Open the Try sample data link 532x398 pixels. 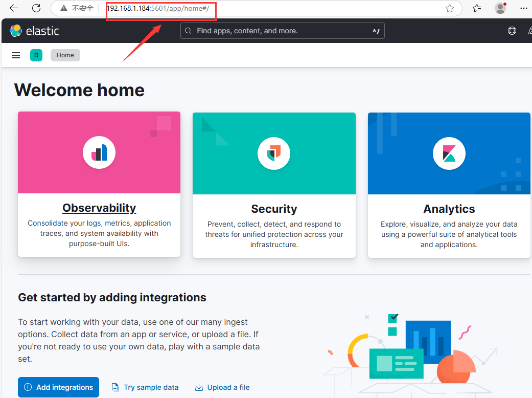pos(145,387)
